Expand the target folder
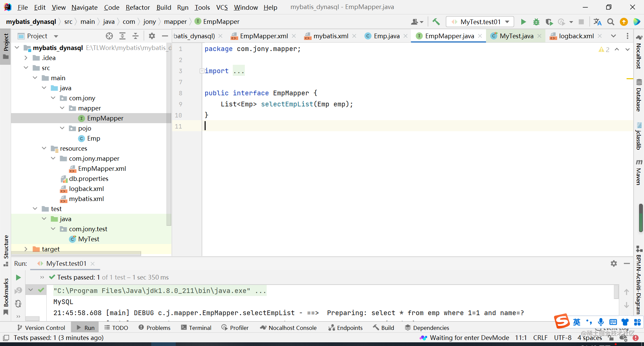The image size is (644, 346). tap(26, 249)
